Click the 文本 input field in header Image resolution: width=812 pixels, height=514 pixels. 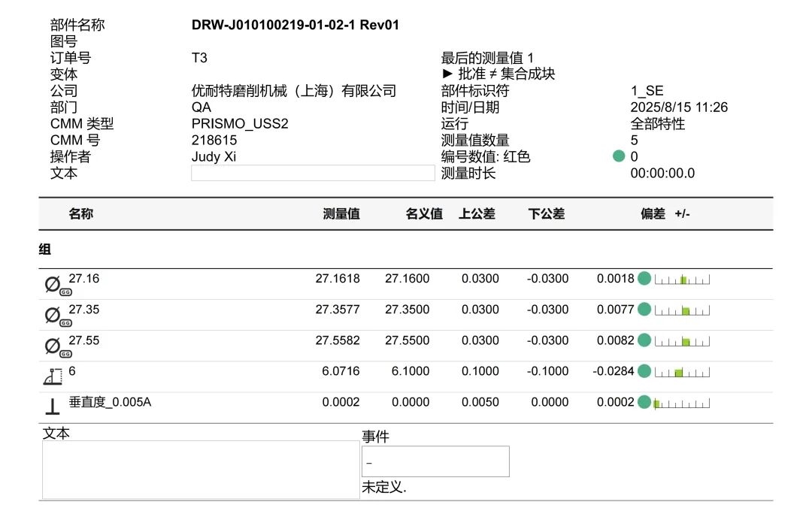(x=313, y=173)
